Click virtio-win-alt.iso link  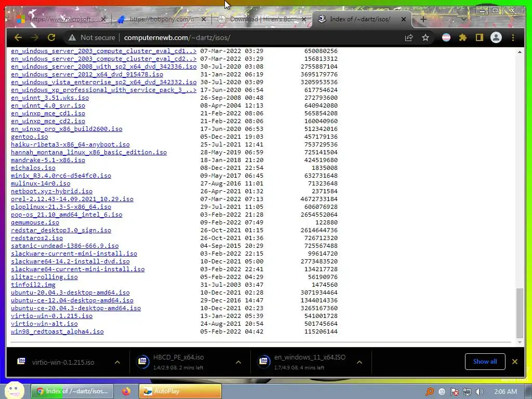pos(44,324)
